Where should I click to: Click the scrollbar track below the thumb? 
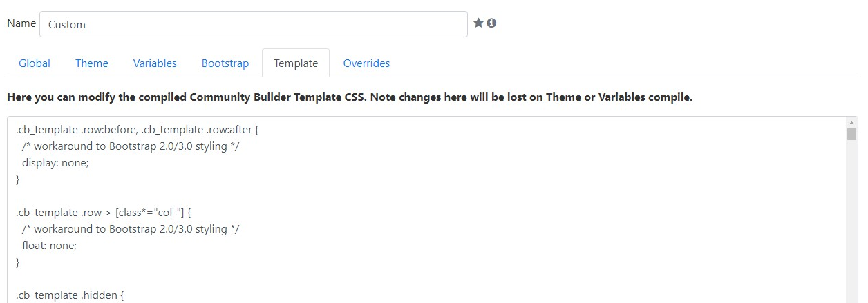pyautogui.click(x=851, y=221)
